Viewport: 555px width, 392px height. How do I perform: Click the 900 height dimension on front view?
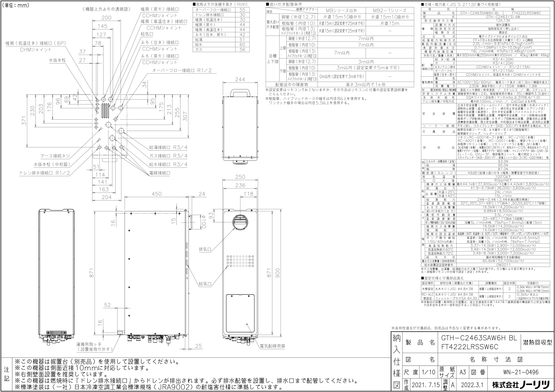pos(277,273)
